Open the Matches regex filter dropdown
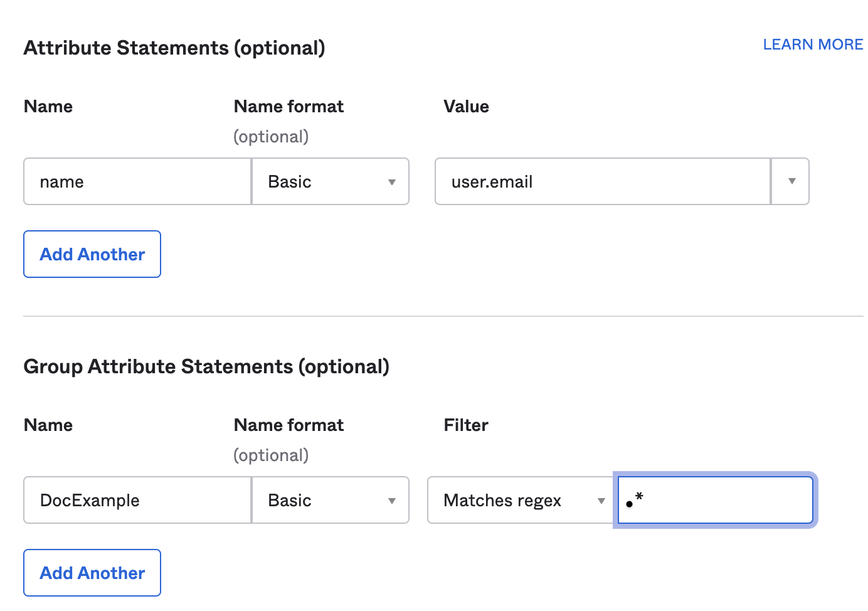This screenshot has width=868, height=611. [x=521, y=501]
